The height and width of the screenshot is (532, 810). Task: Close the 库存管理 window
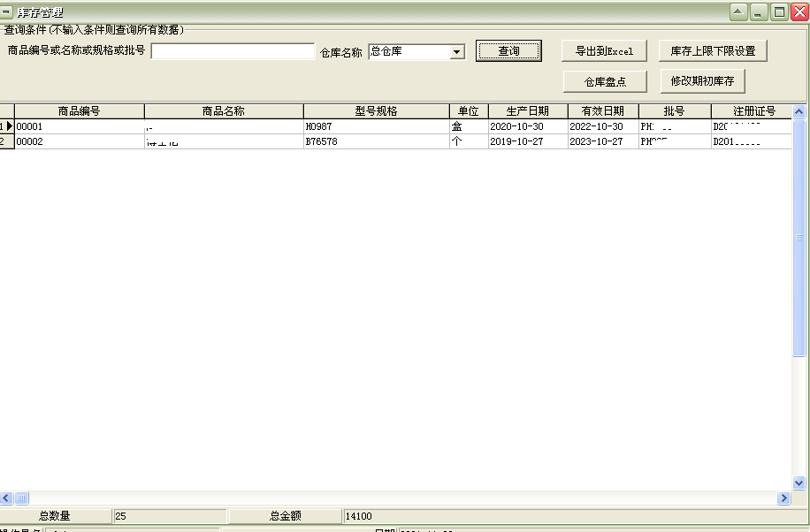(x=799, y=11)
